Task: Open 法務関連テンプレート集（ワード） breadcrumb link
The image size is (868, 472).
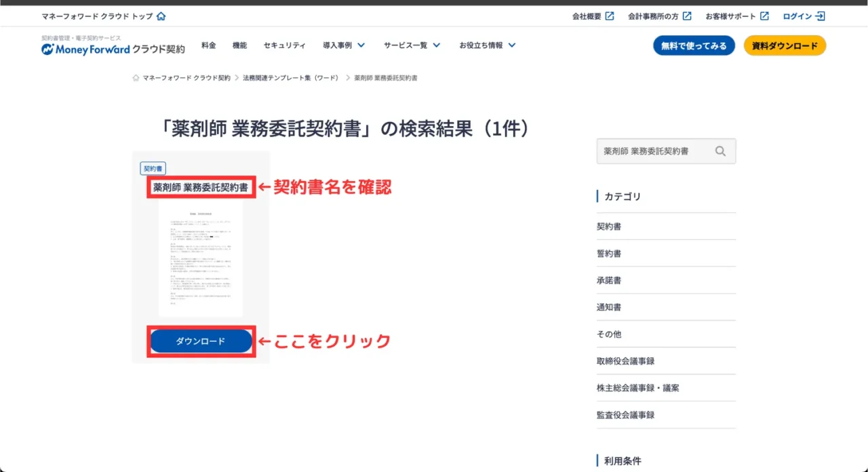Action: pos(290,78)
